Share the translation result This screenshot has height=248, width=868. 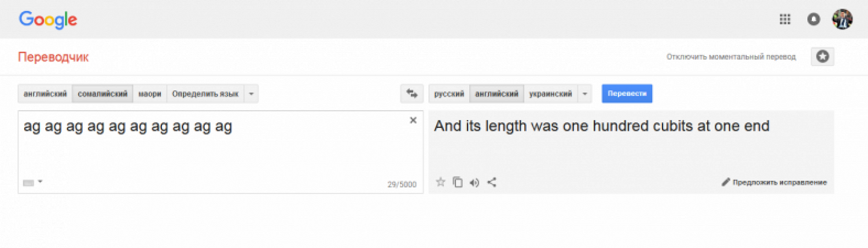tap(492, 183)
